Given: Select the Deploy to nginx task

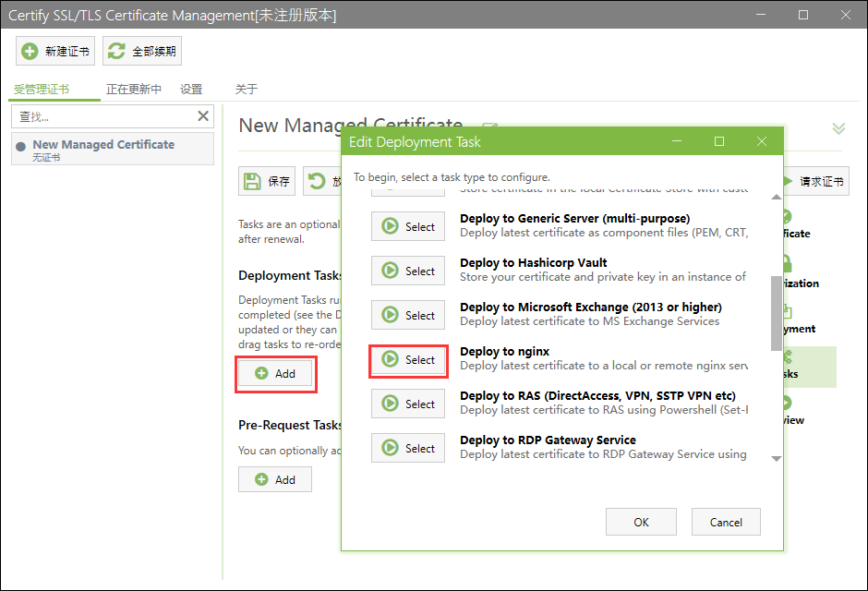Looking at the screenshot, I should pos(408,360).
